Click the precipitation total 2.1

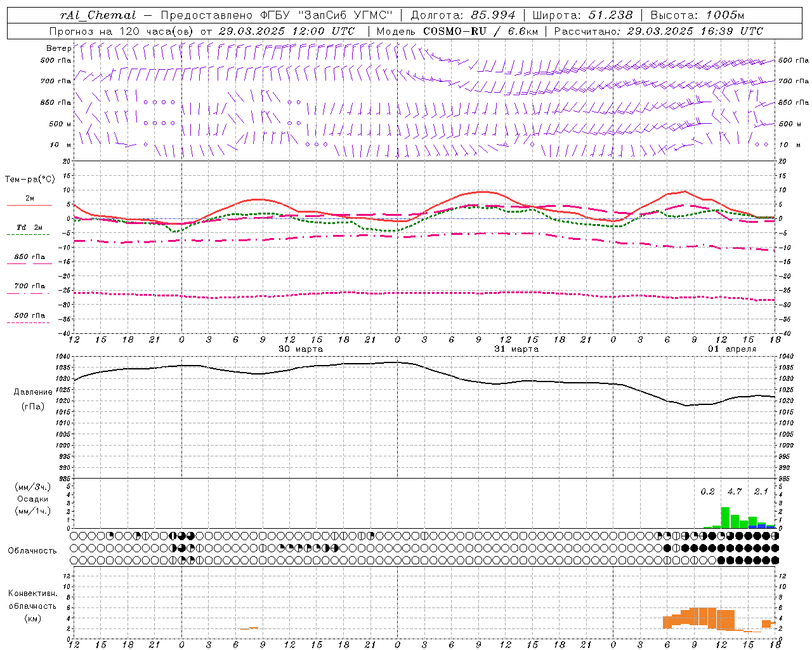click(x=761, y=491)
